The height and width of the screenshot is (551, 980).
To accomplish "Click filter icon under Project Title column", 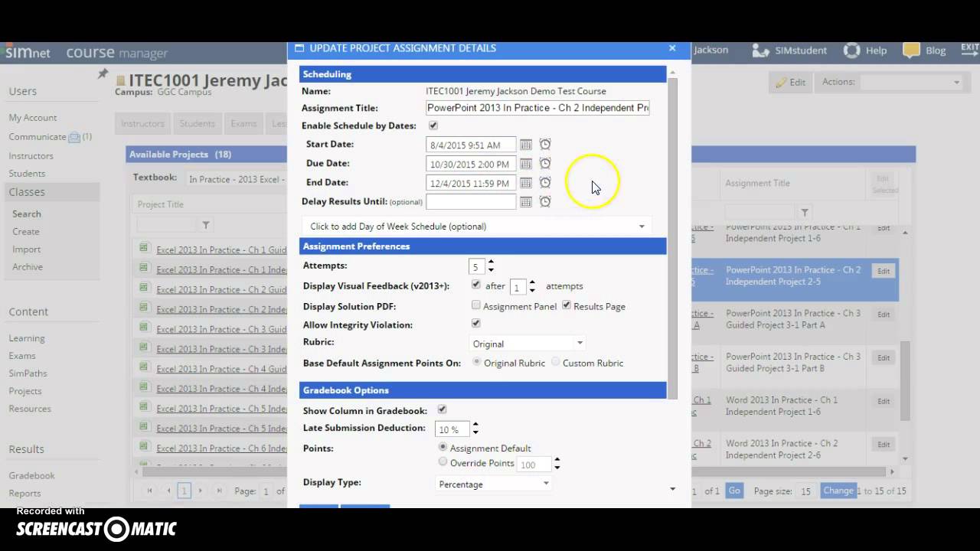I will [x=205, y=225].
